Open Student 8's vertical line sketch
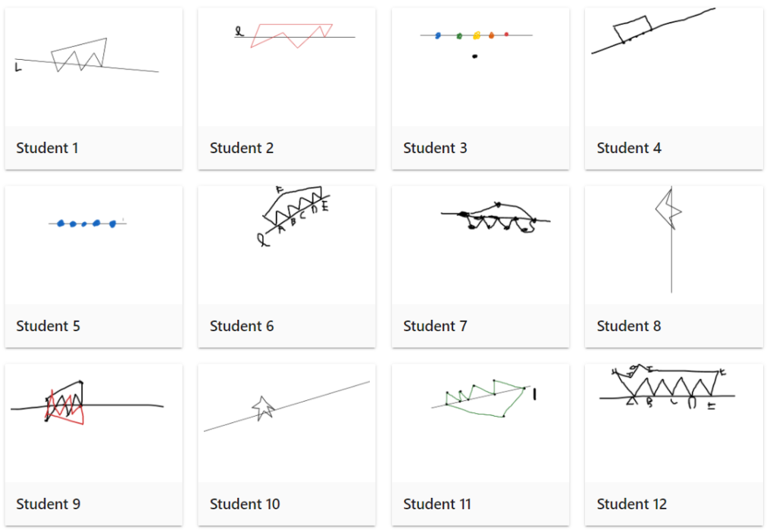Screen dimensions: 776x532 pyautogui.click(x=674, y=245)
